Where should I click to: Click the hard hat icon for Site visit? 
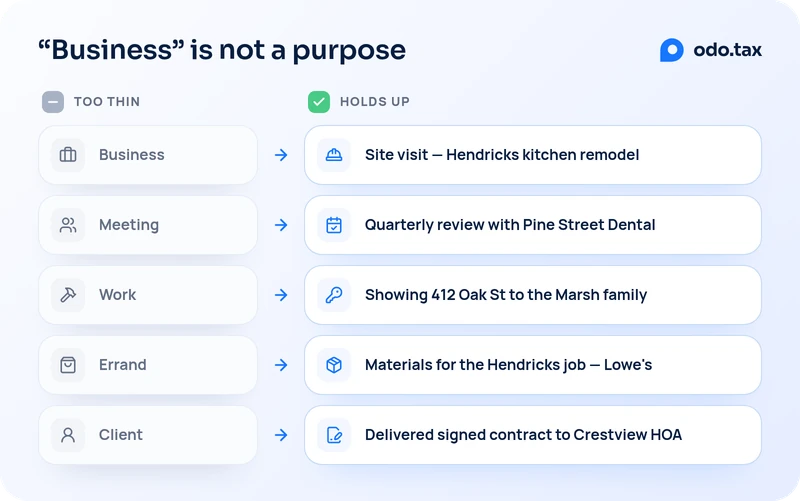pyautogui.click(x=334, y=155)
